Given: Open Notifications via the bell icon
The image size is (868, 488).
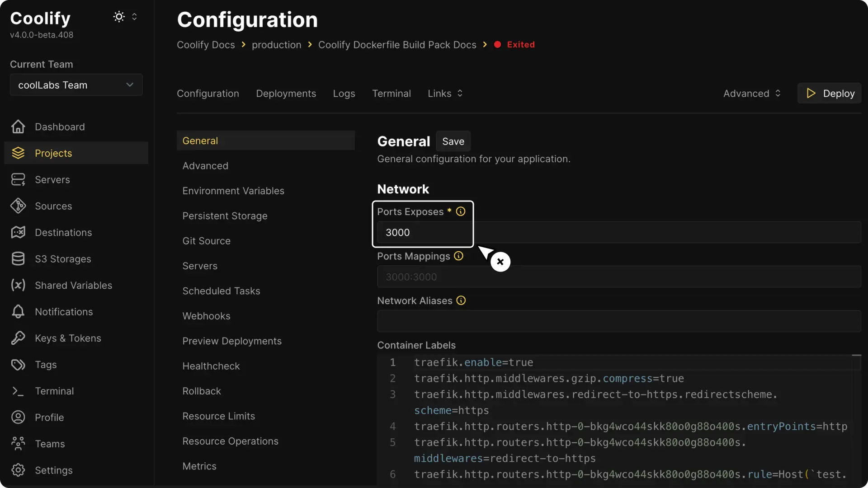Looking at the screenshot, I should tap(17, 311).
